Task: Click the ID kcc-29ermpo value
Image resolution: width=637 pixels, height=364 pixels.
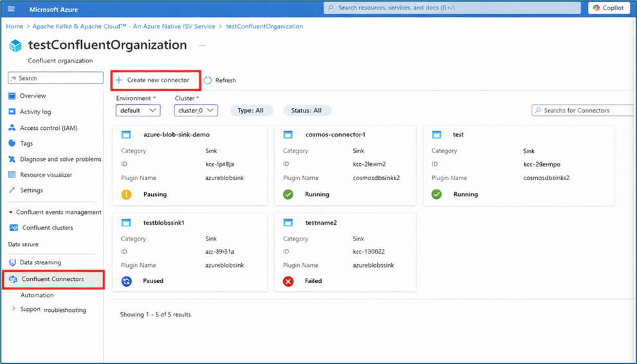Action: (542, 165)
